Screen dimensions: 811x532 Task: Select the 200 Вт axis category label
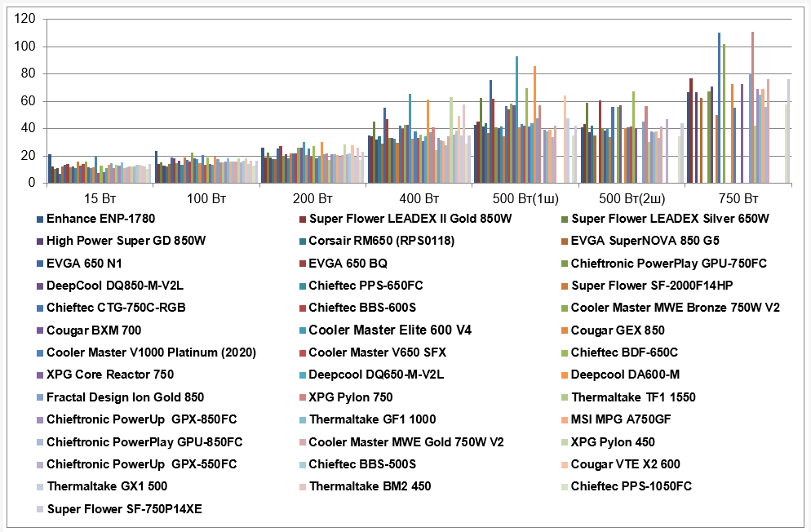click(312, 198)
